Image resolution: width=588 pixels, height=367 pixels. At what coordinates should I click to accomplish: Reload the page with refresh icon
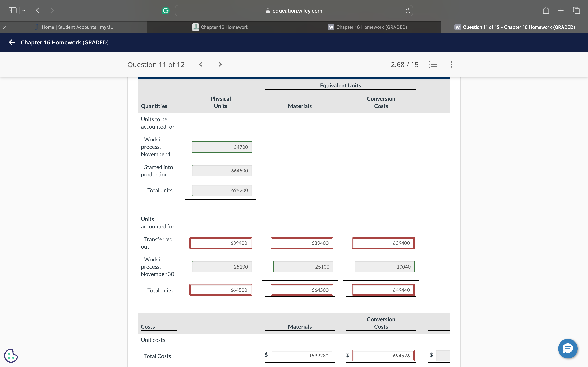[x=408, y=11]
